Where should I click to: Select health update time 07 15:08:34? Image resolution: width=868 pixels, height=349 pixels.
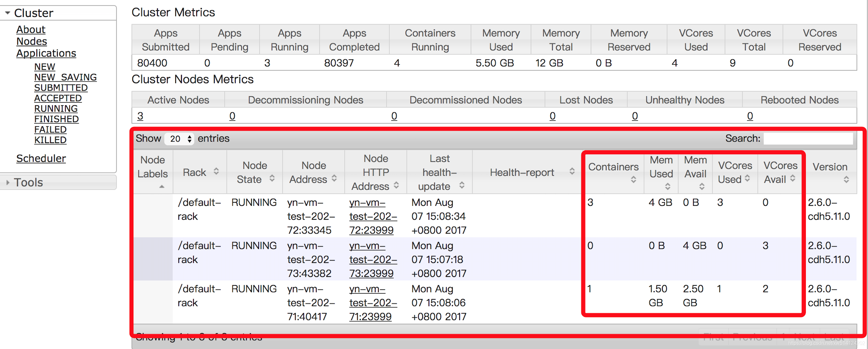coord(438,216)
